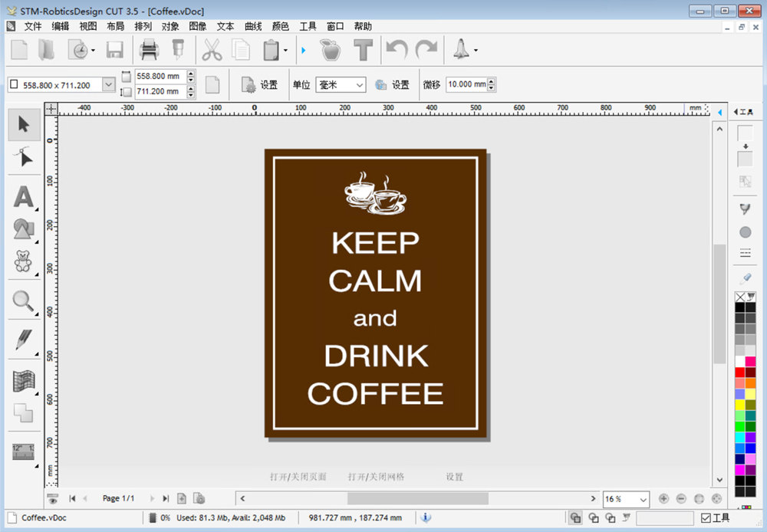This screenshot has width=767, height=532.
Task: Print the document with printer icon
Action: point(149,49)
